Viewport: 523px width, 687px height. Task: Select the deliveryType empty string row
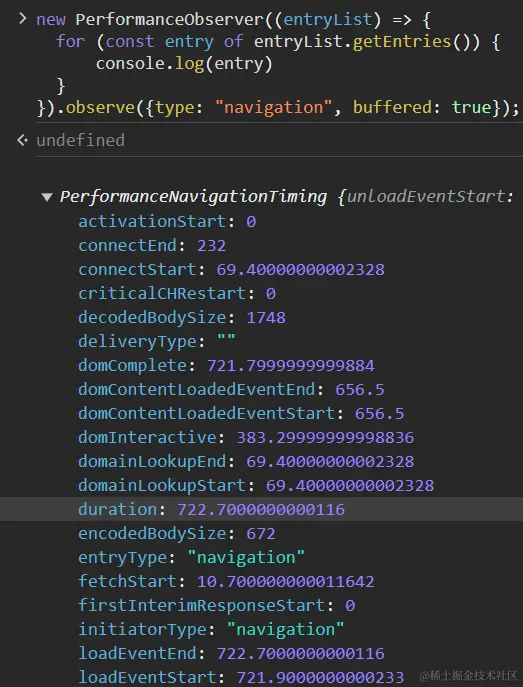pos(157,341)
